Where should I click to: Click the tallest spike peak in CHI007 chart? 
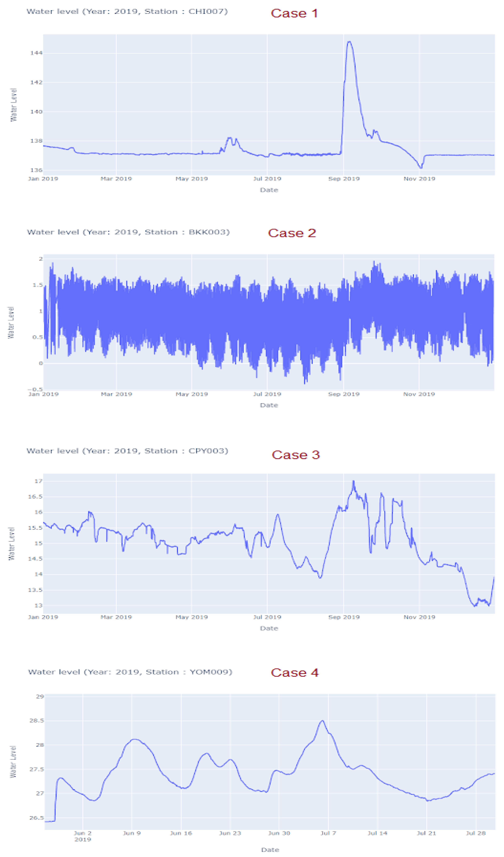coord(349,42)
